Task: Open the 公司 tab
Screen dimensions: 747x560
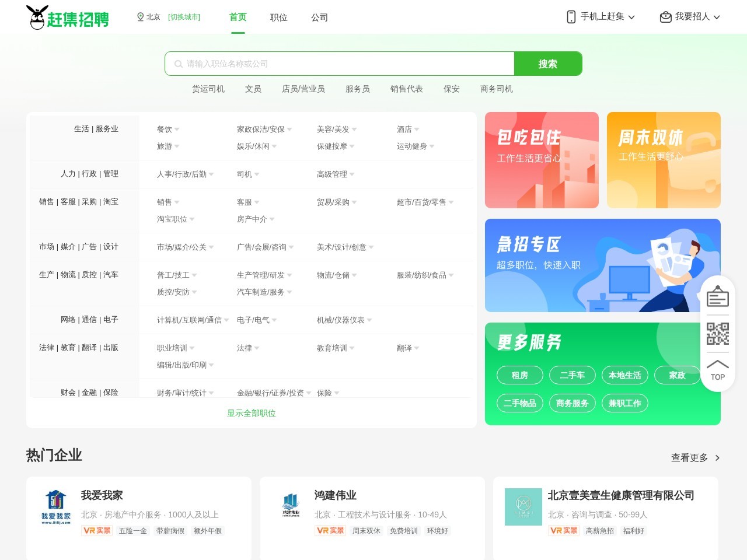Action: [x=319, y=17]
